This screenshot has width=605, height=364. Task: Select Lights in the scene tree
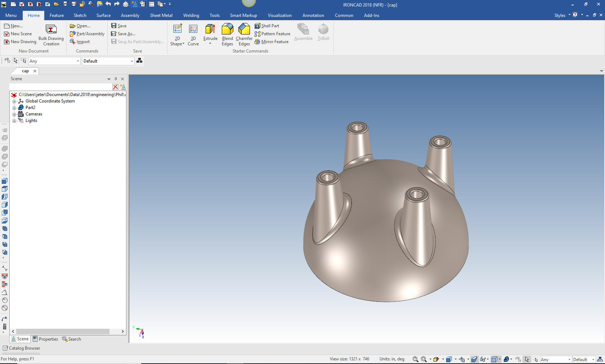31,120
